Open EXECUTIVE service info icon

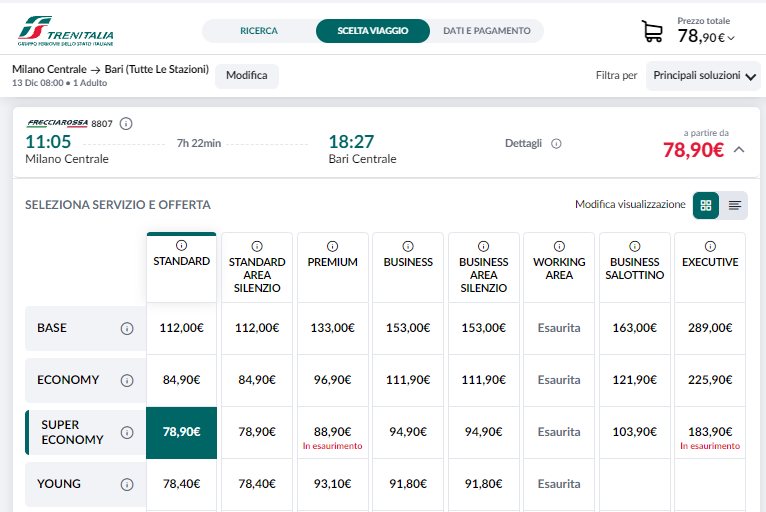710,246
